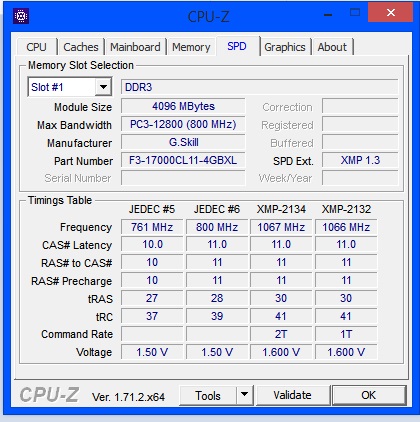Click the 10.0 CAS# Latency cell

pyautogui.click(x=152, y=245)
